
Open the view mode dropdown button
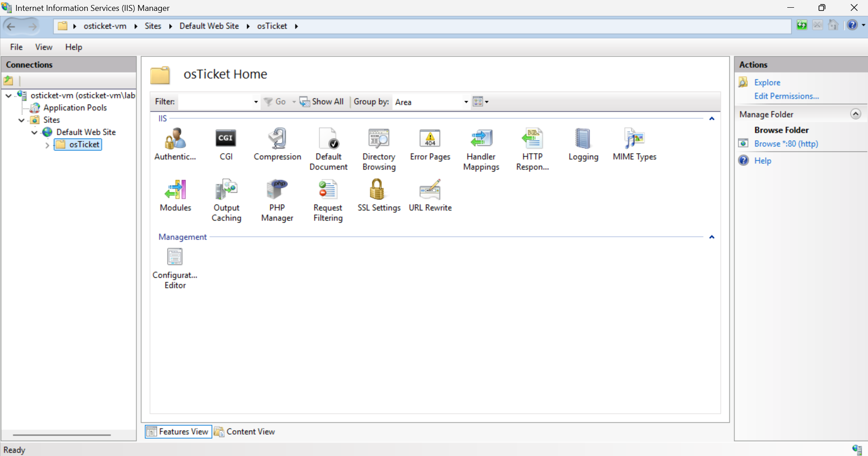click(x=480, y=102)
